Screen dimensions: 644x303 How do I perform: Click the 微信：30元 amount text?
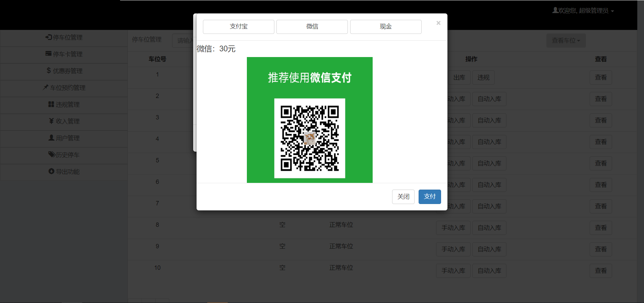[x=216, y=49]
